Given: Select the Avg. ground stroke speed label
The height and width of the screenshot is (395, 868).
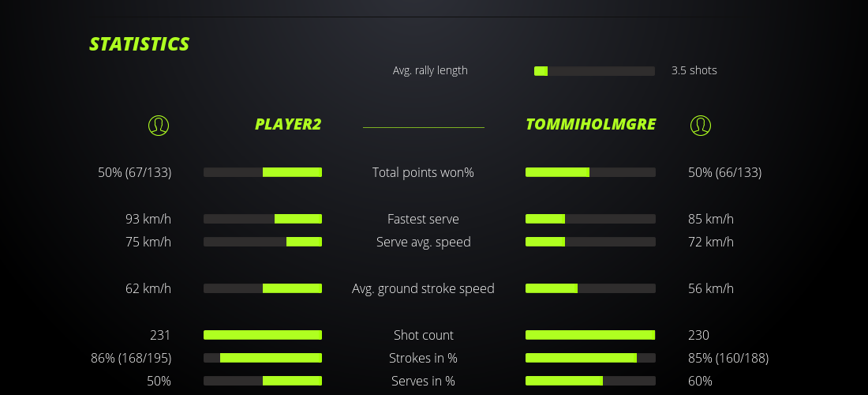Looking at the screenshot, I should tap(423, 288).
